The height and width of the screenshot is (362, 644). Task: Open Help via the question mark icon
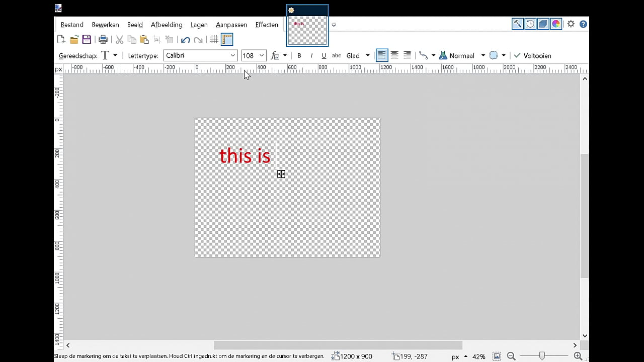click(583, 24)
